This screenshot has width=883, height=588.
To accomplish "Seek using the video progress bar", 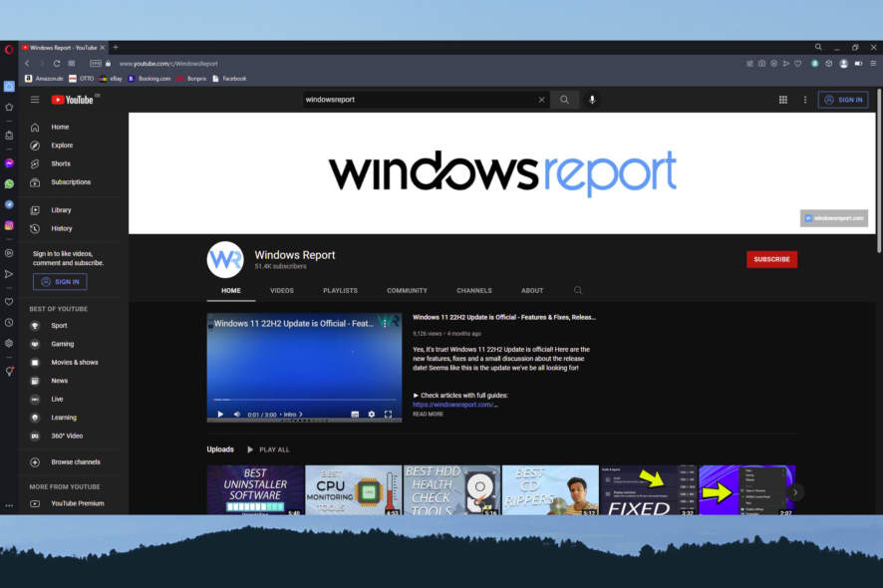I will (x=304, y=400).
